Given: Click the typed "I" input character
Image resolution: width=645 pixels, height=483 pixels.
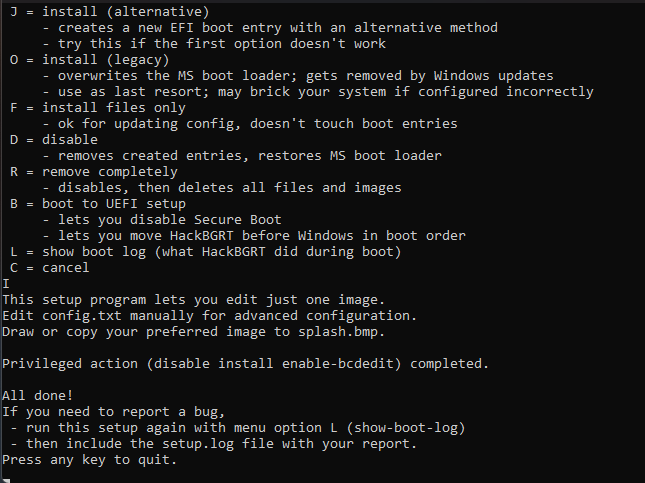Looking at the screenshot, I should coord(6,284).
